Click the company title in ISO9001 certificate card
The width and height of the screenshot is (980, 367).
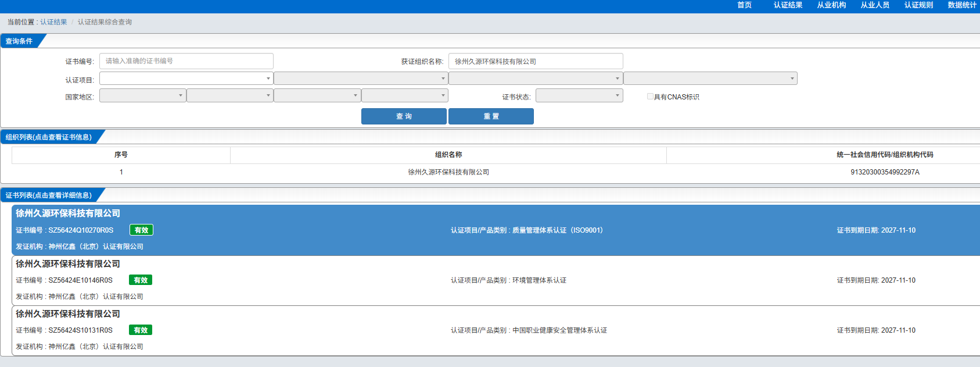(x=68, y=213)
